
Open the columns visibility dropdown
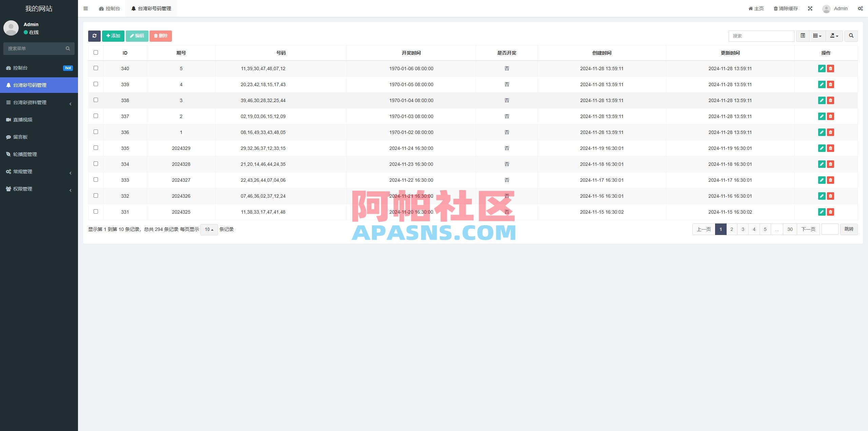point(817,36)
